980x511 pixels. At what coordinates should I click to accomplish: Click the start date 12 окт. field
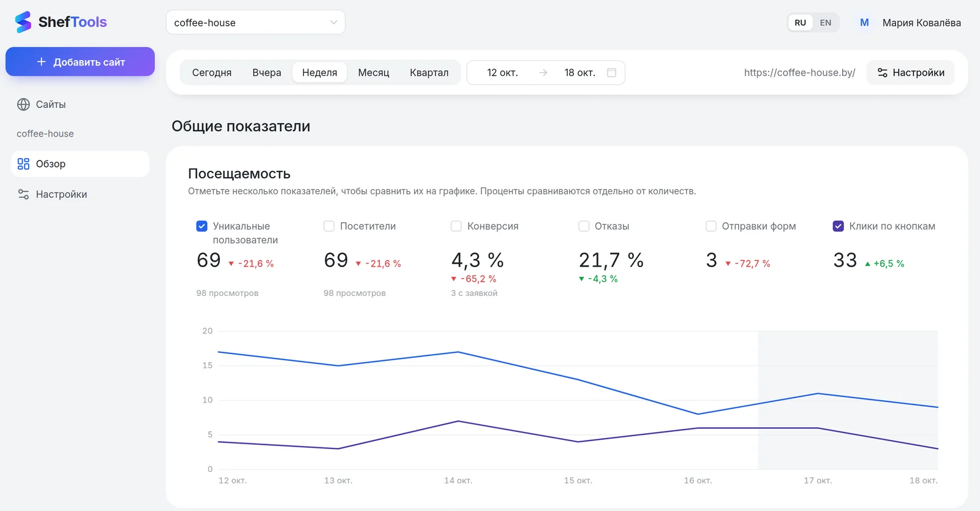click(x=502, y=72)
